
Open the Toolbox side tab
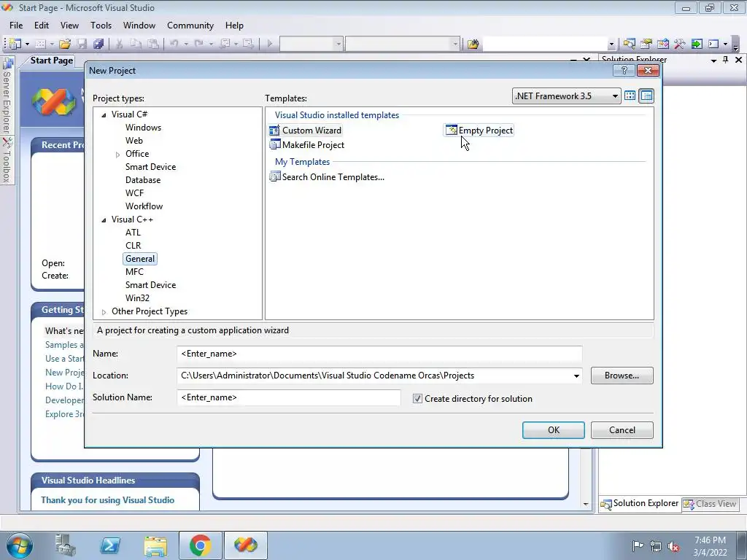(x=7, y=160)
